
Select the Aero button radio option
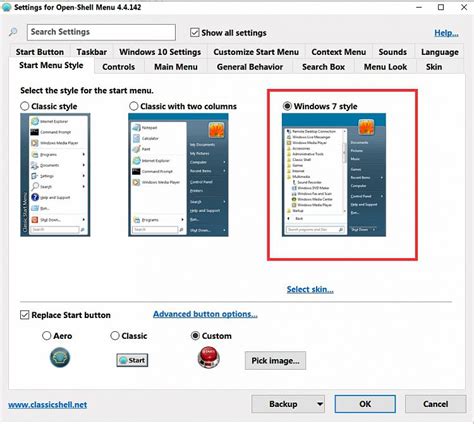point(47,335)
